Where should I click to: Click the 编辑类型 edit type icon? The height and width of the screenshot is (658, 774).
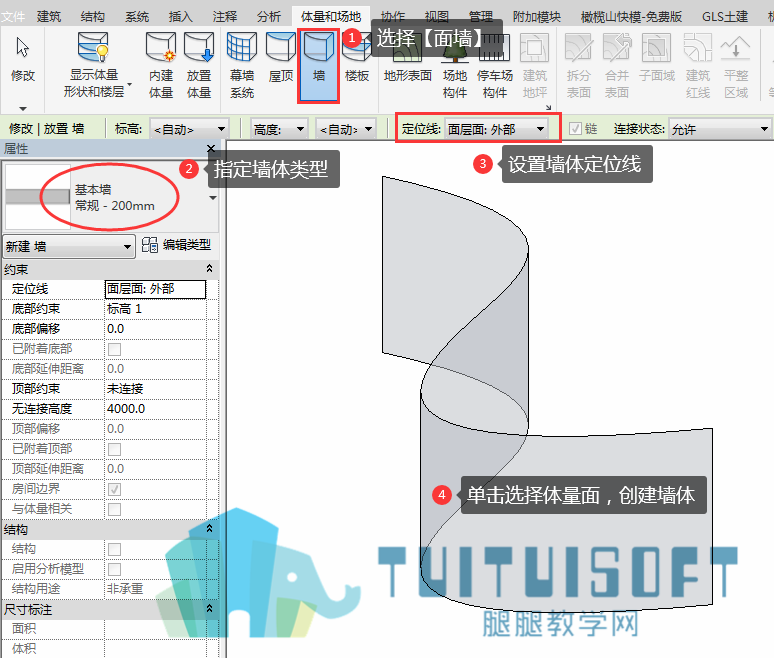point(150,245)
